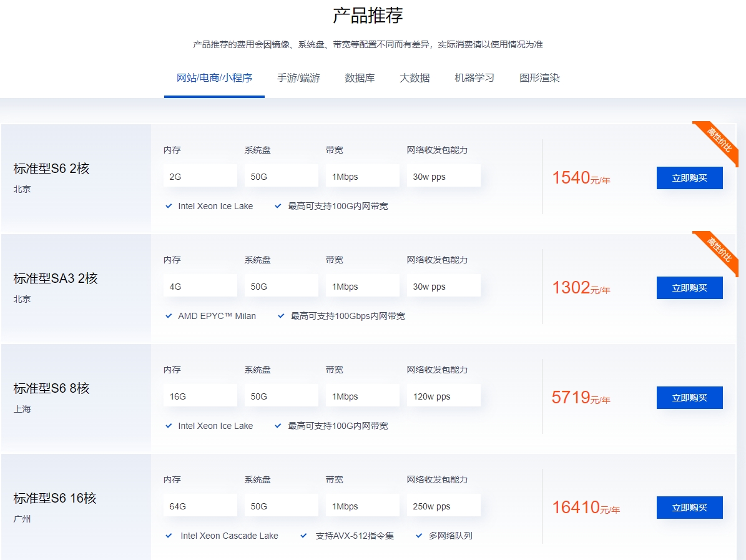Click the 高性价比 ribbon on 标准型SA3 2核
Screen dimensions: 746x560
(x=719, y=249)
